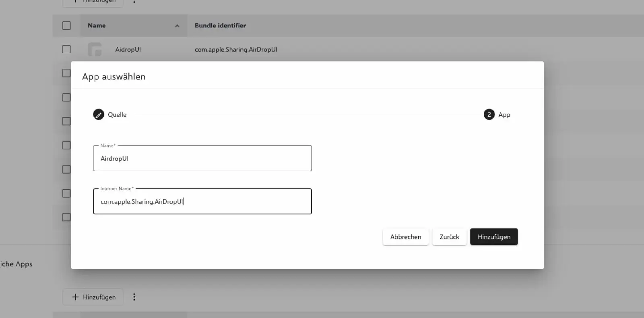The image size is (644, 318).
Task: Click the Bundle identifier column header
Action: point(220,25)
